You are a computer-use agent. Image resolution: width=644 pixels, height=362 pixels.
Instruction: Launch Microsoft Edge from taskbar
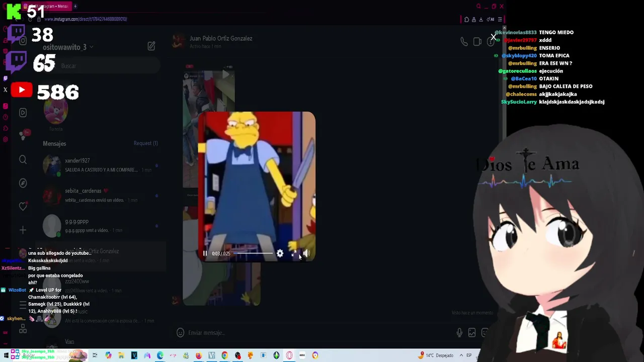click(160, 355)
